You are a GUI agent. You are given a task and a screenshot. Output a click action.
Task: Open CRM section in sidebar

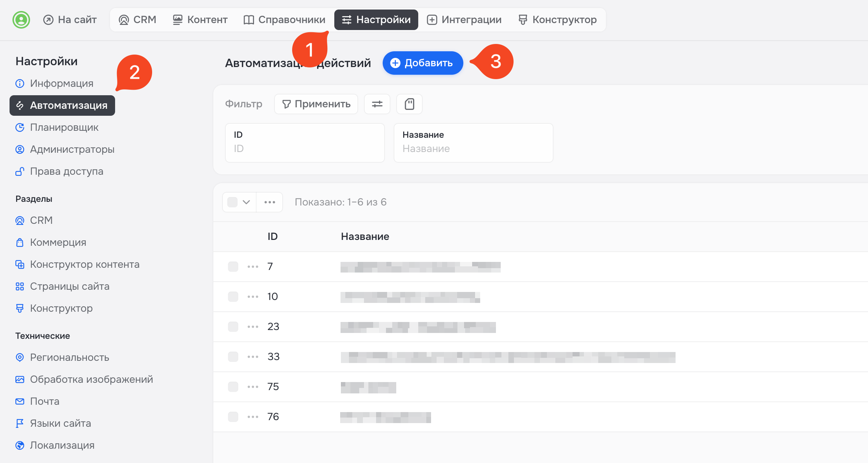click(x=34, y=221)
